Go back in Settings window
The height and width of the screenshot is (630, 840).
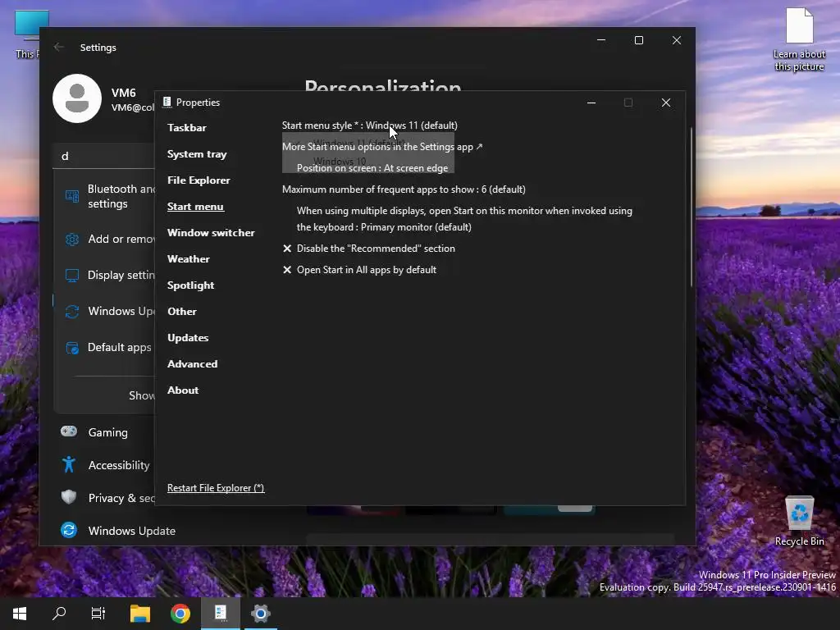[59, 47]
